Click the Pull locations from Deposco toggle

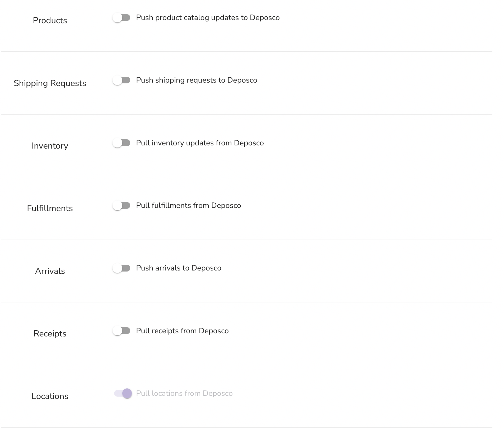123,393
